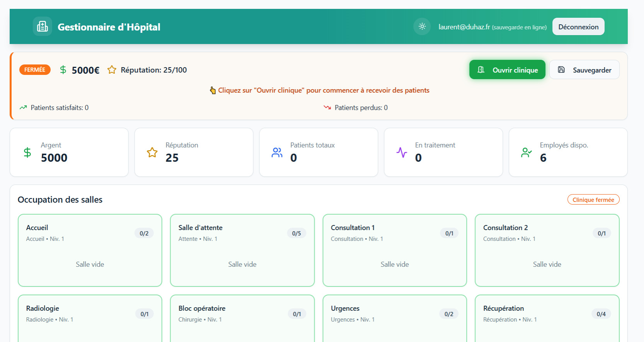
Task: Click the star icon next to Réputation: 25/100
Action: tap(112, 70)
